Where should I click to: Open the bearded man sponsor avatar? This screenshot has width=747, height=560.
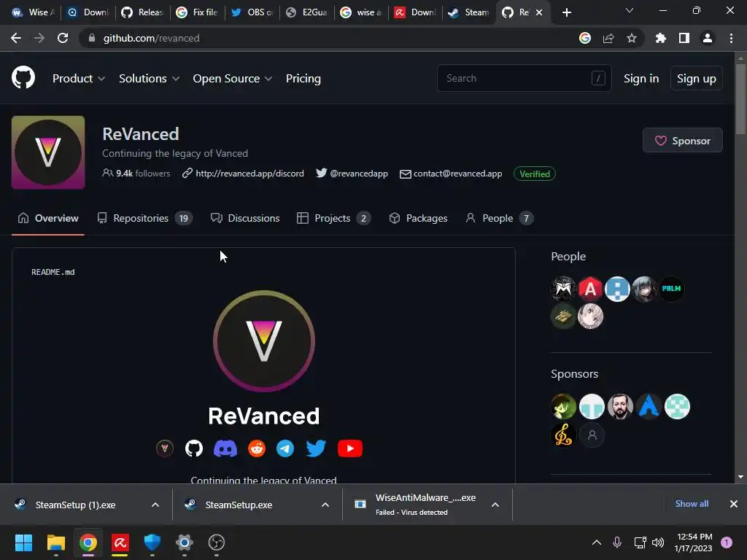click(x=620, y=406)
